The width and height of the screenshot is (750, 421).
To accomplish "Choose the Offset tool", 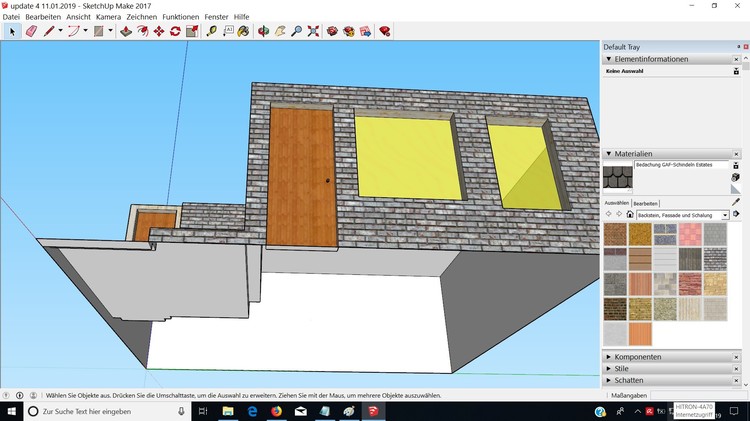I will (143, 32).
